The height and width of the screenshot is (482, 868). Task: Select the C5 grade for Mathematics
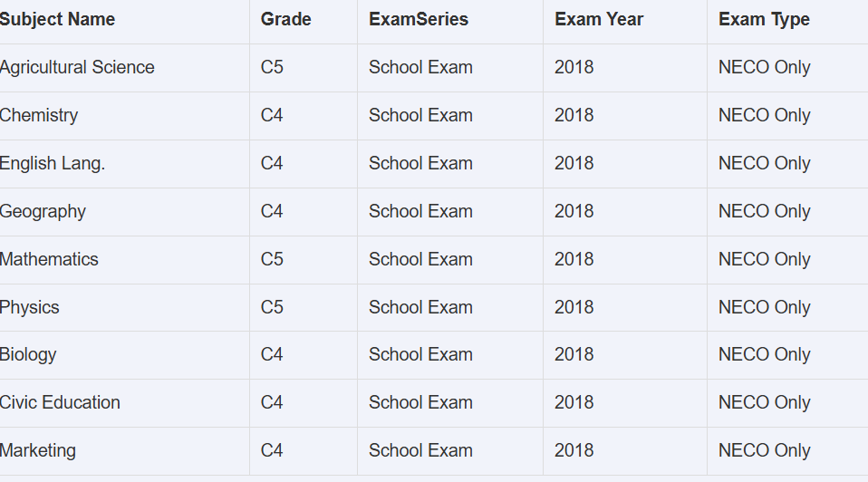pyautogui.click(x=272, y=259)
